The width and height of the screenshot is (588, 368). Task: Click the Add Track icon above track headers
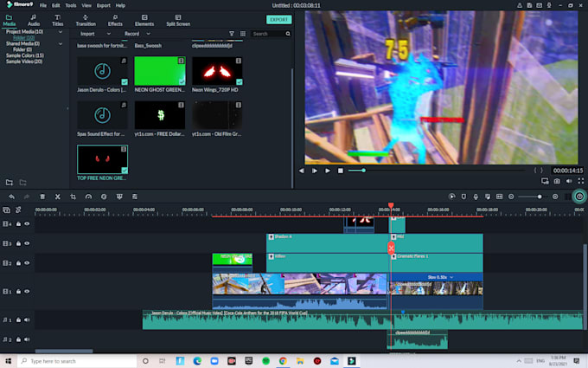tap(6, 210)
